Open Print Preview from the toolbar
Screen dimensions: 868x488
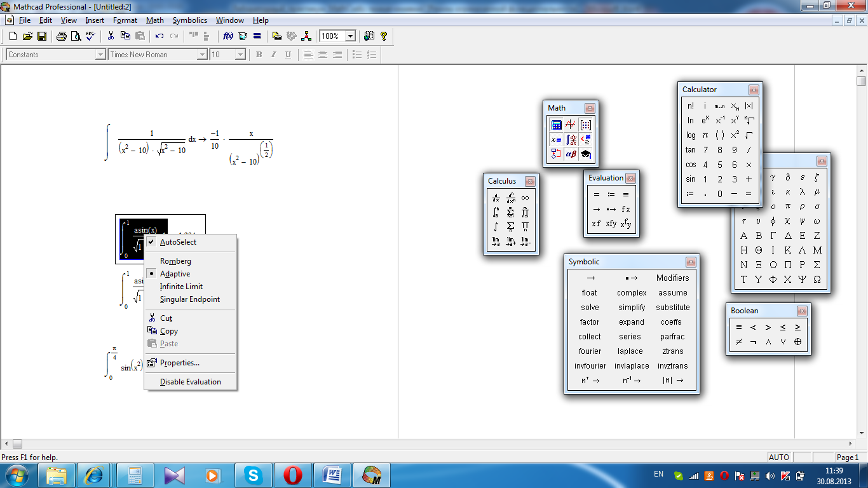76,36
